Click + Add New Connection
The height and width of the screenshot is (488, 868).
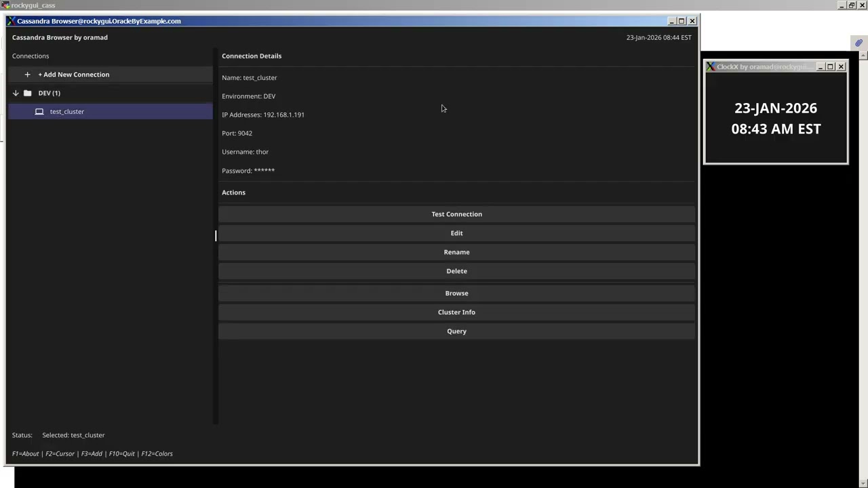pos(111,75)
